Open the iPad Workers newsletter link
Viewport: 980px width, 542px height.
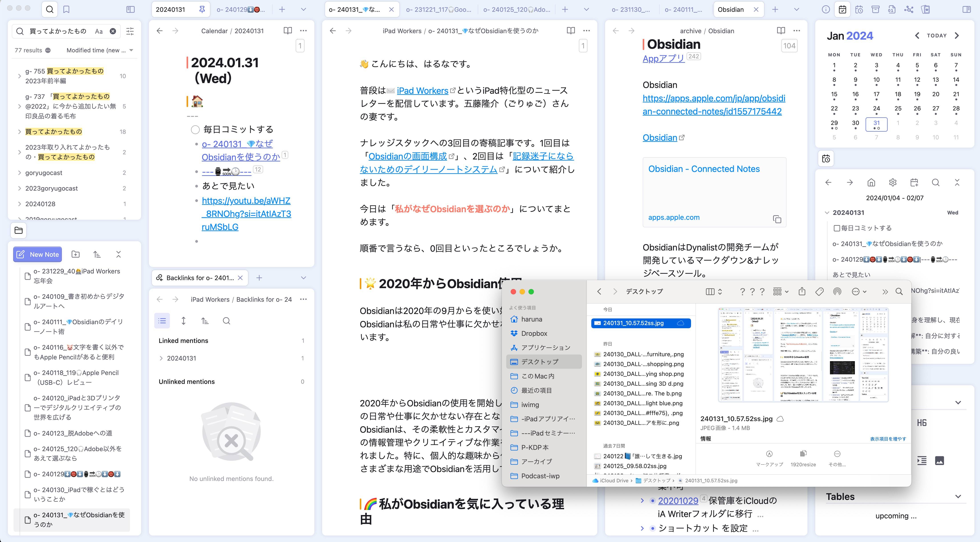[x=422, y=91]
